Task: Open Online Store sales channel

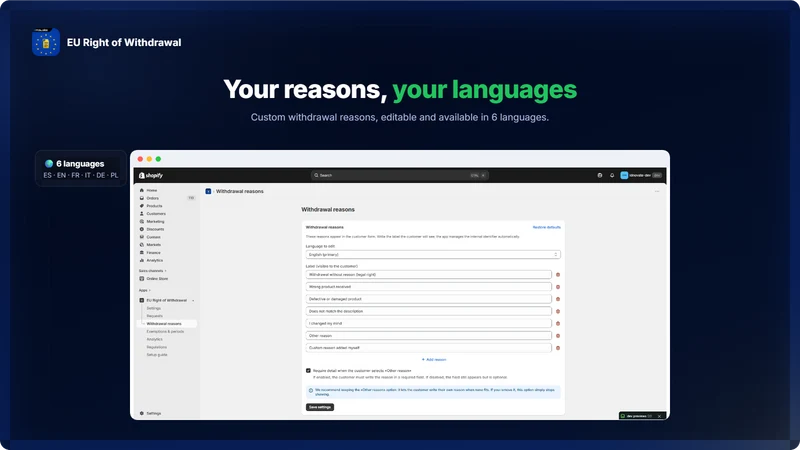Action: 157,279
